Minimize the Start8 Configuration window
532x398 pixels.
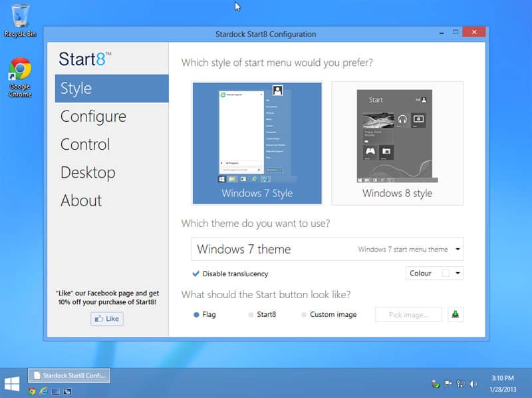click(x=442, y=33)
